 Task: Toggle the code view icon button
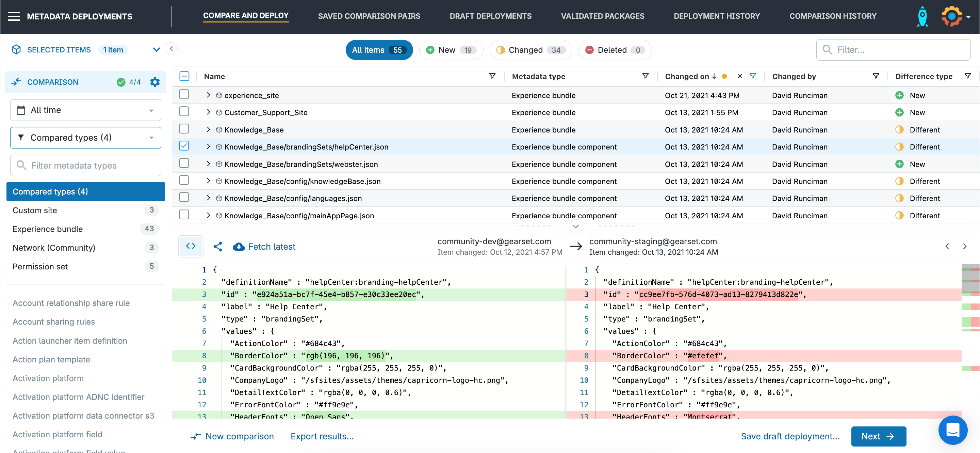[191, 246]
